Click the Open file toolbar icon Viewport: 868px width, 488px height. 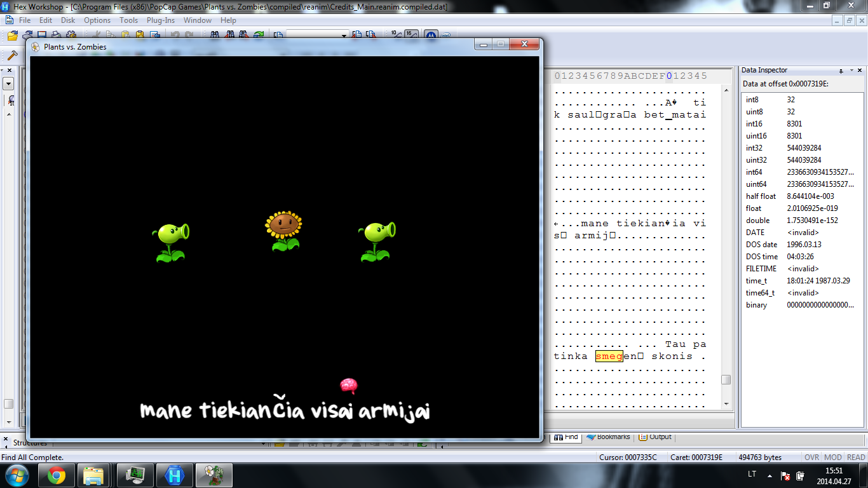(x=12, y=36)
